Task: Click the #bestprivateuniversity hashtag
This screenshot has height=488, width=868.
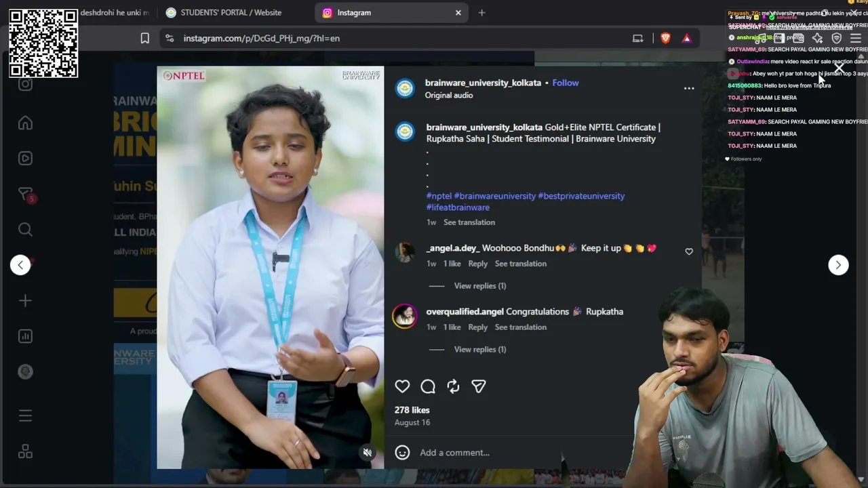Action: click(581, 196)
